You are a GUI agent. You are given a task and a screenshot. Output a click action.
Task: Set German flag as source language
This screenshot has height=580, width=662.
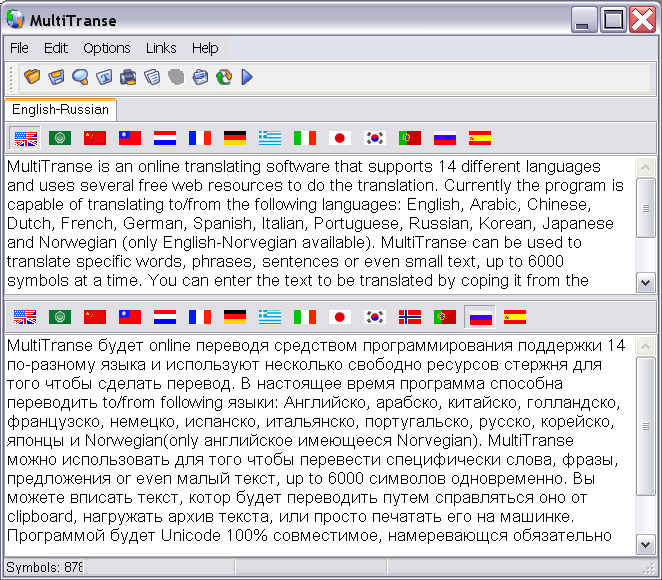coord(235,138)
